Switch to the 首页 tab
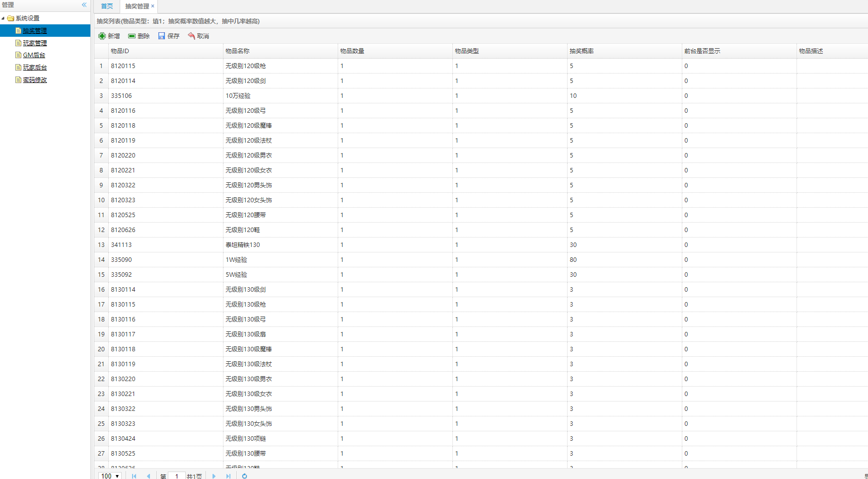868x479 pixels. coord(107,6)
